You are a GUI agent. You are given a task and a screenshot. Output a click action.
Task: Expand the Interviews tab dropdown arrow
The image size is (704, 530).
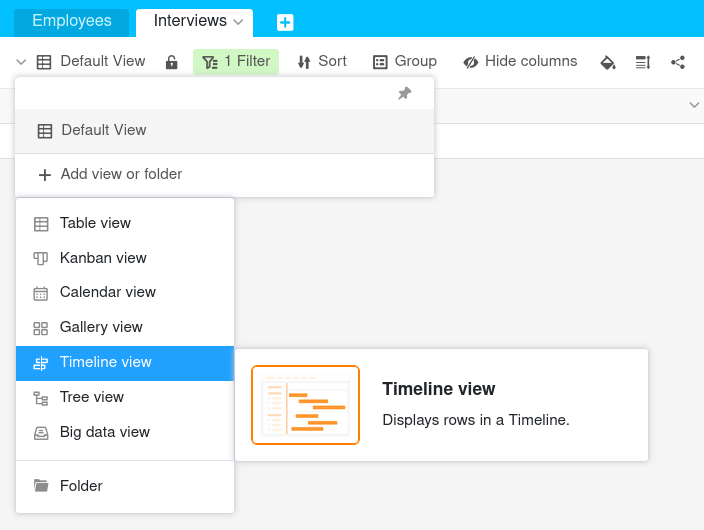click(238, 22)
